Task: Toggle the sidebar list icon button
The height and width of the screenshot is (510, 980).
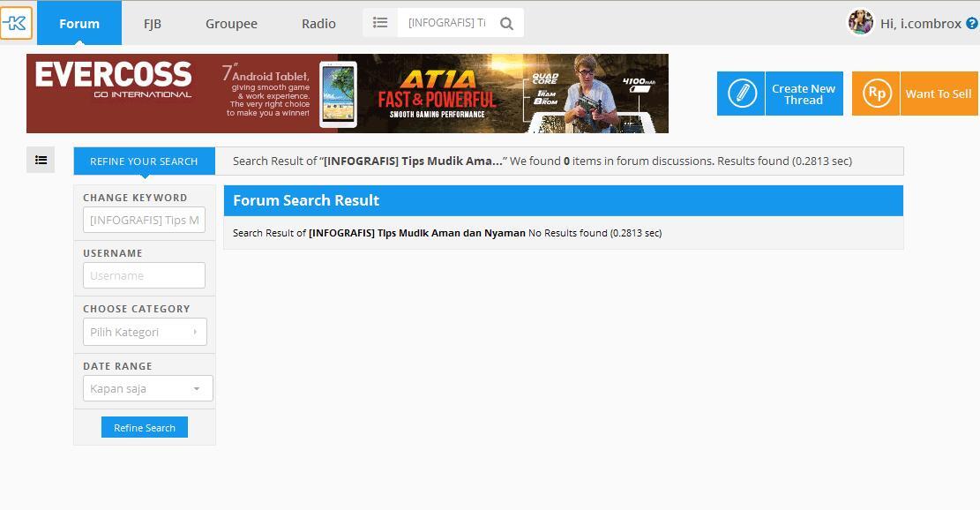Action: [x=41, y=160]
